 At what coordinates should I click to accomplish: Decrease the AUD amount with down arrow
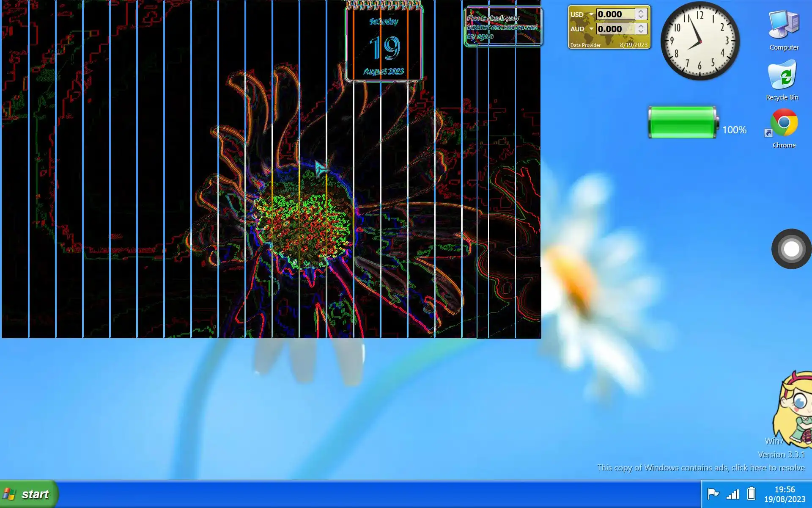(641, 32)
